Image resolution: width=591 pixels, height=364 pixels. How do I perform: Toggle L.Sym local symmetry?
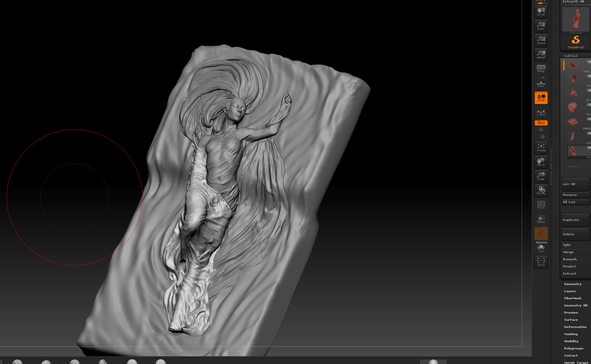tap(541, 112)
